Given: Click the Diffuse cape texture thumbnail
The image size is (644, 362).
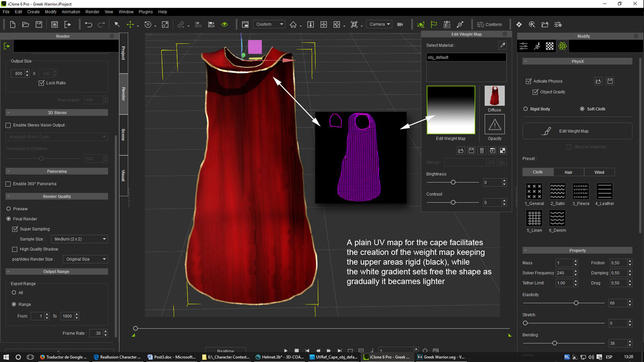Looking at the screenshot, I should (495, 96).
